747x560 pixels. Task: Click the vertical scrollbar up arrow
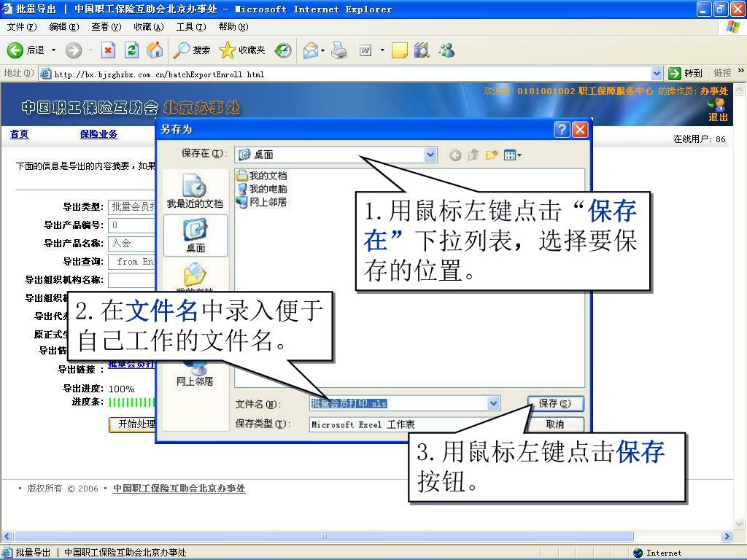pos(740,89)
